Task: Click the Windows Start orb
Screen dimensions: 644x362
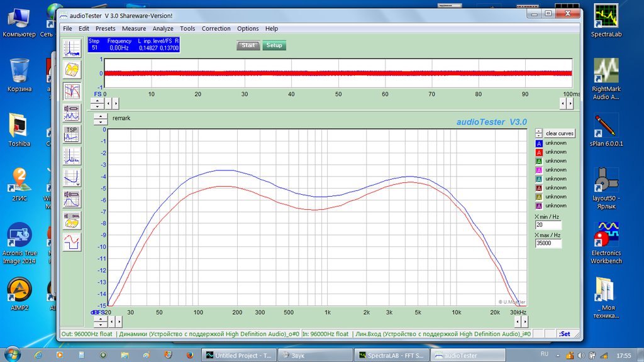Action: pyautogui.click(x=12, y=354)
